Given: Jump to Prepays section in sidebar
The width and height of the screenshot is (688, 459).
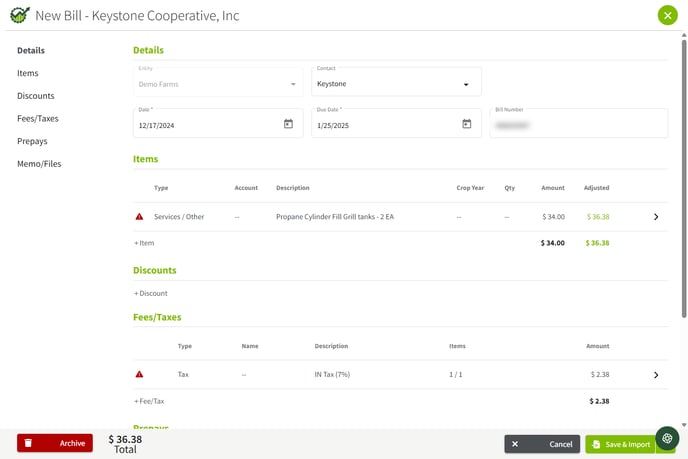Looking at the screenshot, I should click(x=32, y=141).
